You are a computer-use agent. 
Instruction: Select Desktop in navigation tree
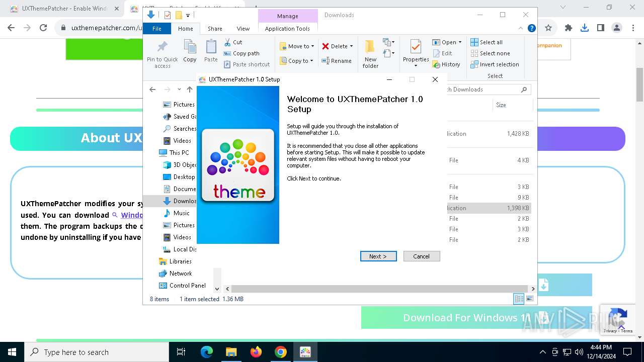tap(179, 177)
